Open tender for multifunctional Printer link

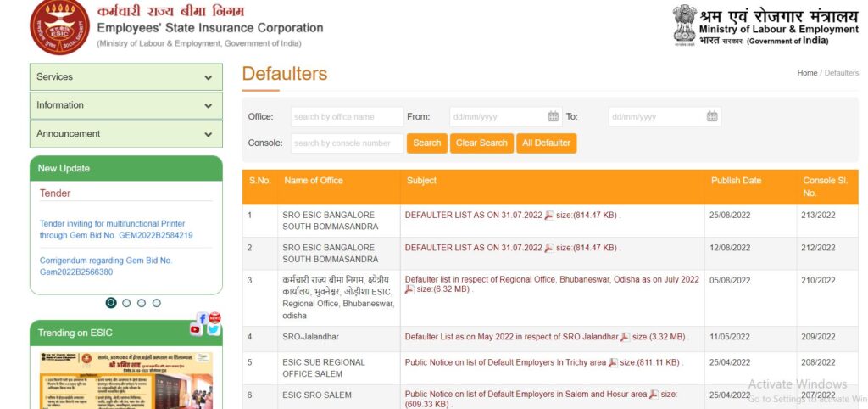pyautogui.click(x=116, y=229)
